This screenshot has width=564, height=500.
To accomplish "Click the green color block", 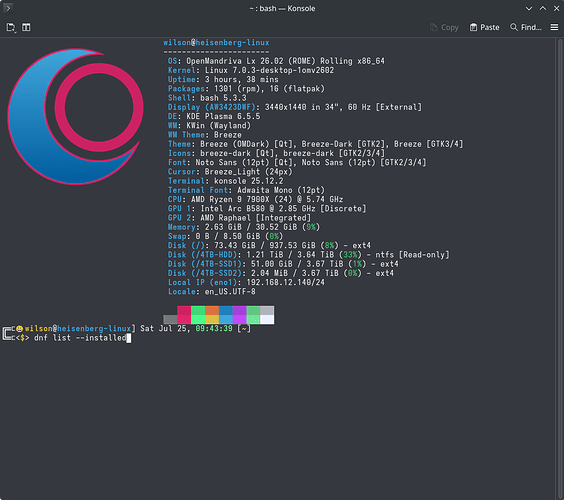I will 198,315.
